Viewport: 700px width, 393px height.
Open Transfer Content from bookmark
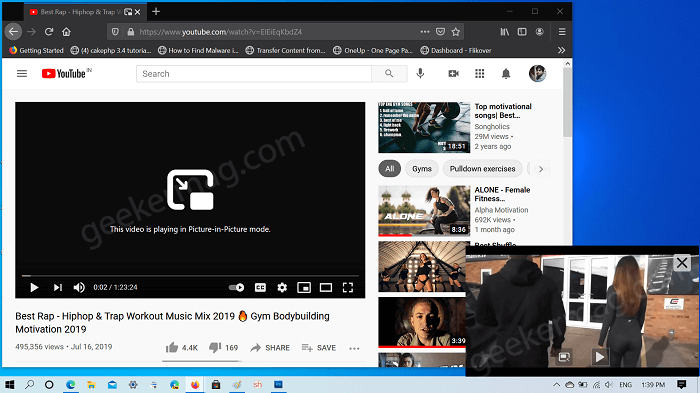click(286, 50)
